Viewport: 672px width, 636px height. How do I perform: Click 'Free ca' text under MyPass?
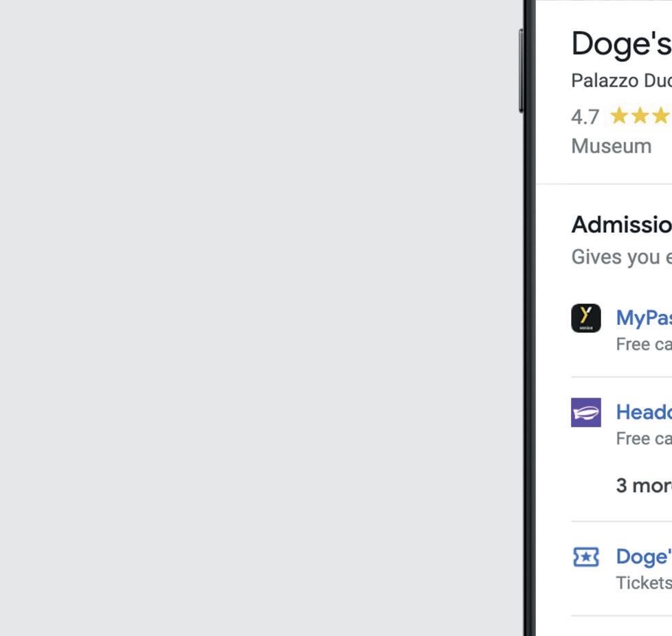click(x=643, y=345)
